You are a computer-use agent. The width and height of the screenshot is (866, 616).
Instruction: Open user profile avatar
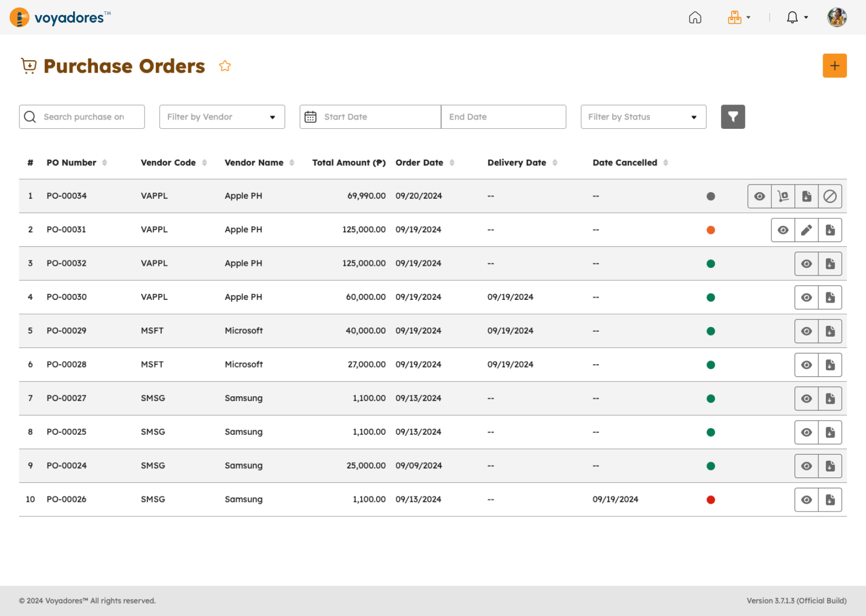837,17
